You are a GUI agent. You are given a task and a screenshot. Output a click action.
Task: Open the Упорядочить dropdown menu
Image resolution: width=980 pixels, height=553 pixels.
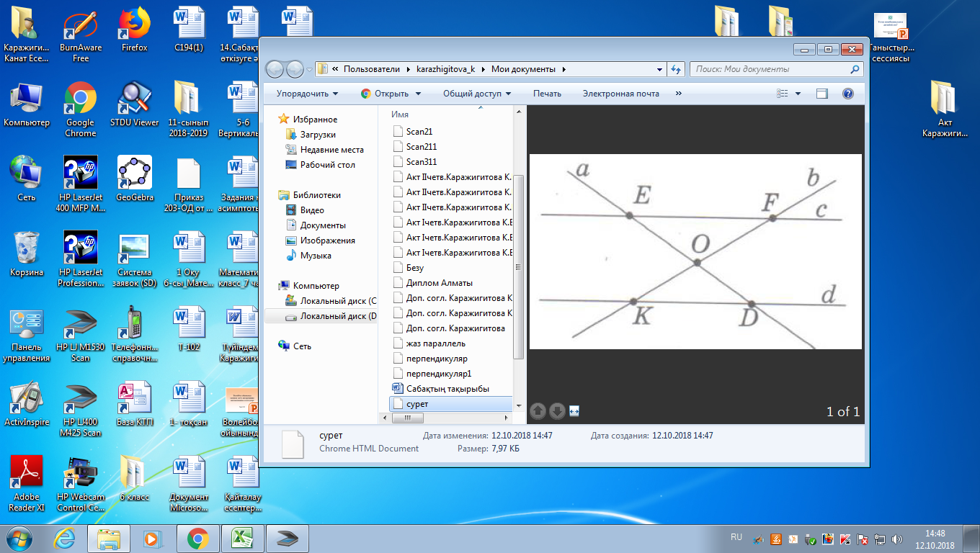307,94
